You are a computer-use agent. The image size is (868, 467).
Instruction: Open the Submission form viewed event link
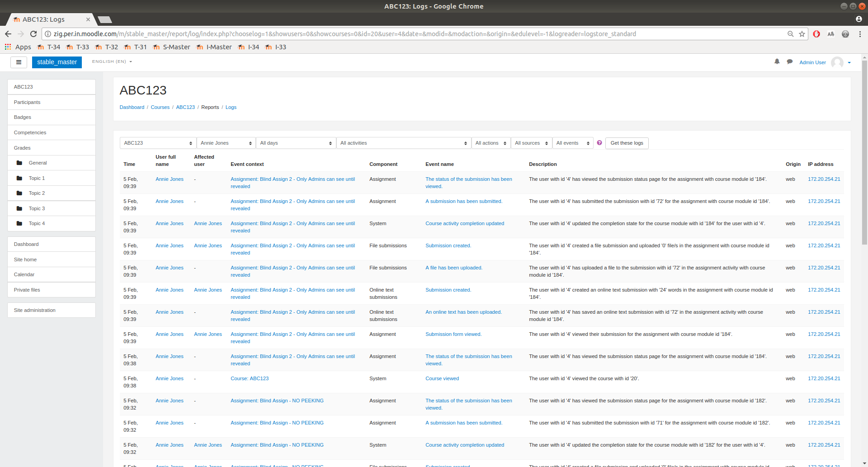tap(453, 334)
